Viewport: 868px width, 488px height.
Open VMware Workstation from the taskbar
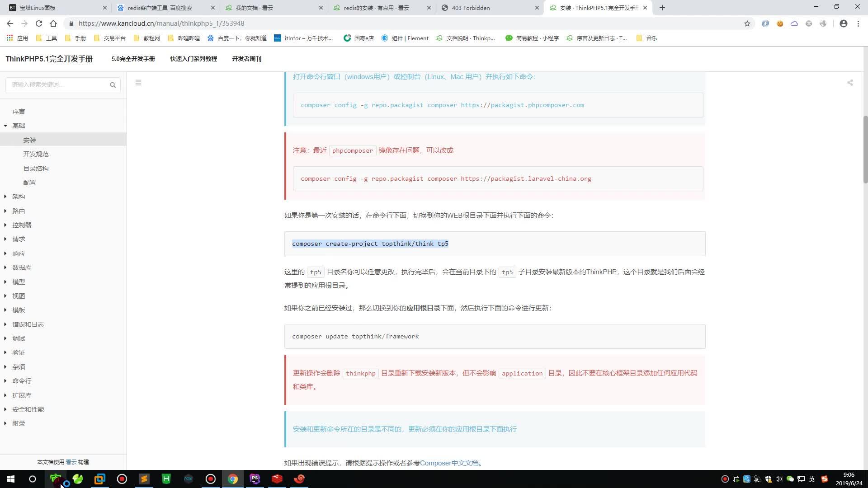[x=99, y=479]
